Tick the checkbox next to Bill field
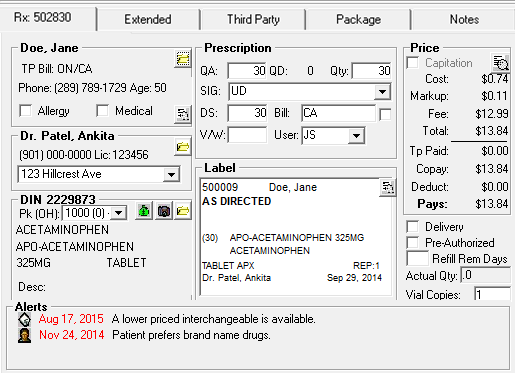515x373 pixels. click(385, 114)
